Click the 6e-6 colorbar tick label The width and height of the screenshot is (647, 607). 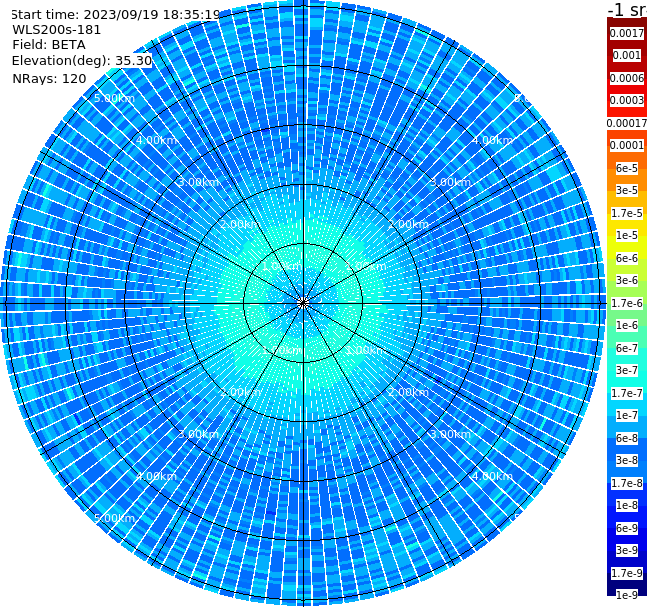[x=627, y=258]
